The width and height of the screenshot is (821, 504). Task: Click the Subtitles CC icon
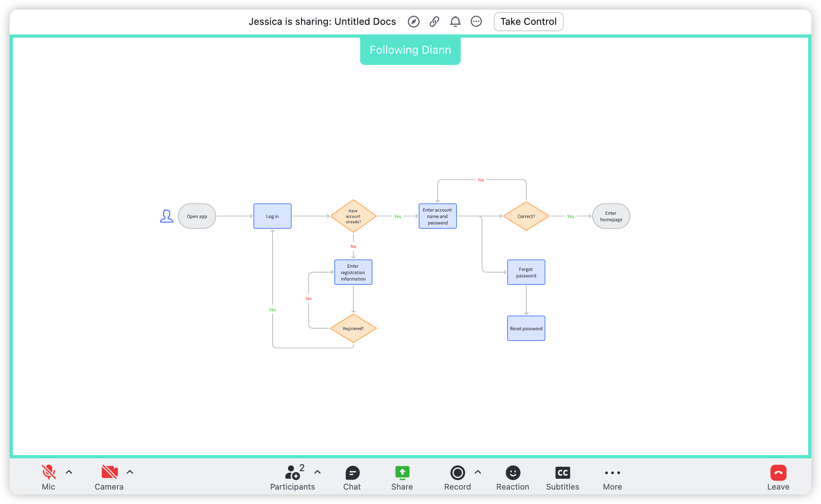pos(562,473)
